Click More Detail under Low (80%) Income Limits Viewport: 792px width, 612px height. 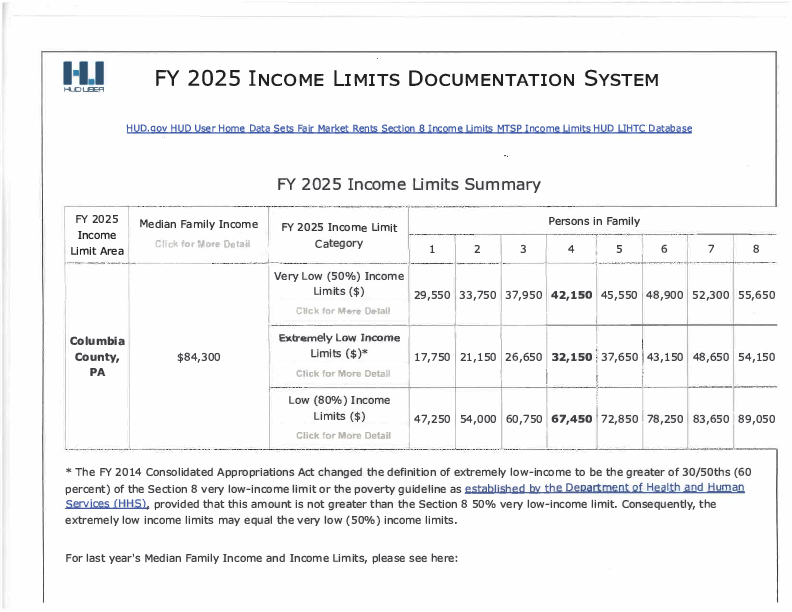click(342, 436)
